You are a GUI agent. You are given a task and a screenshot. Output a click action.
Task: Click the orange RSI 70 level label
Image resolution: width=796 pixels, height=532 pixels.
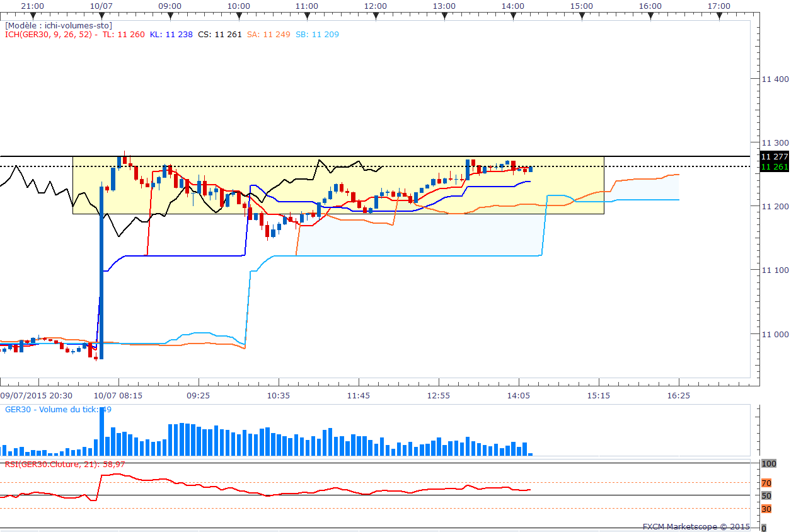(x=766, y=483)
